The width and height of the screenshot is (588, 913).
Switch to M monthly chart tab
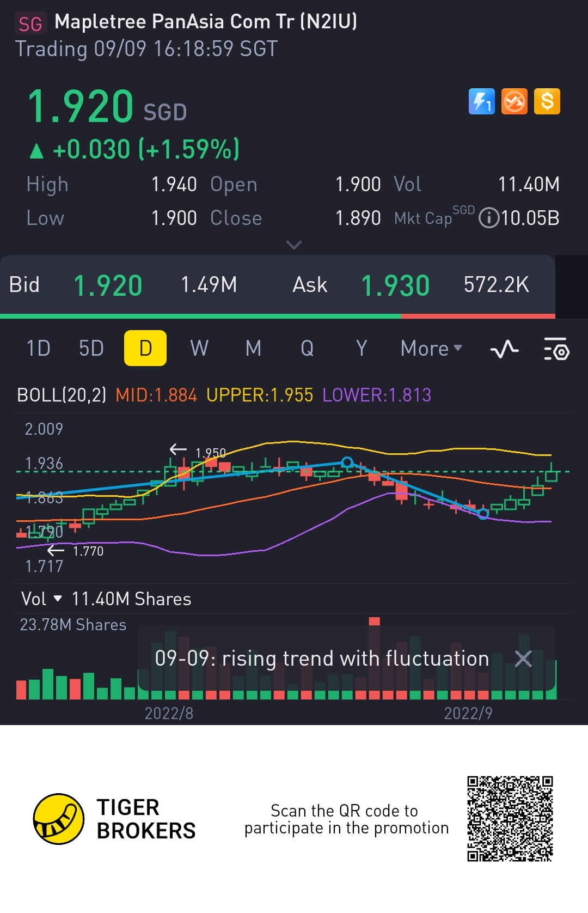(253, 348)
